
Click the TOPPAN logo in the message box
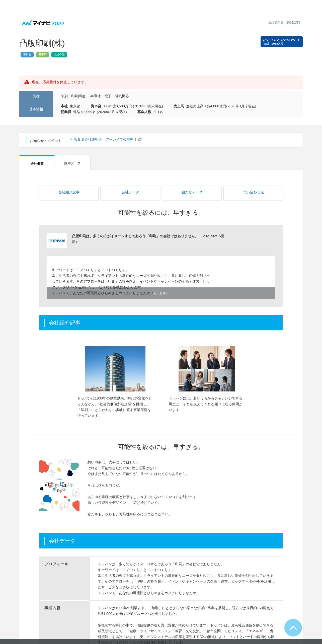point(57,241)
